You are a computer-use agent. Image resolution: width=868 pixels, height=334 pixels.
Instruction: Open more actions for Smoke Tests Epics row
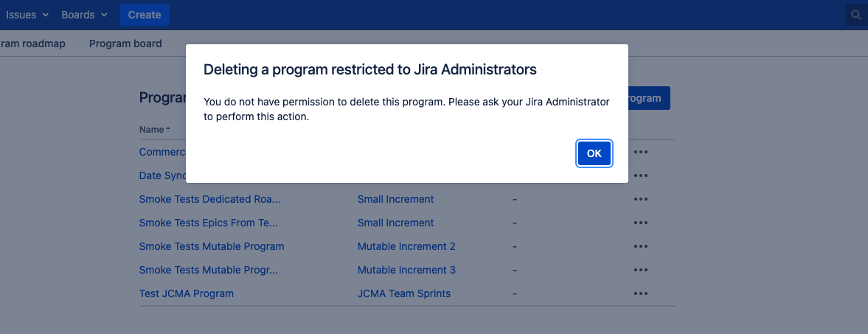coord(640,223)
